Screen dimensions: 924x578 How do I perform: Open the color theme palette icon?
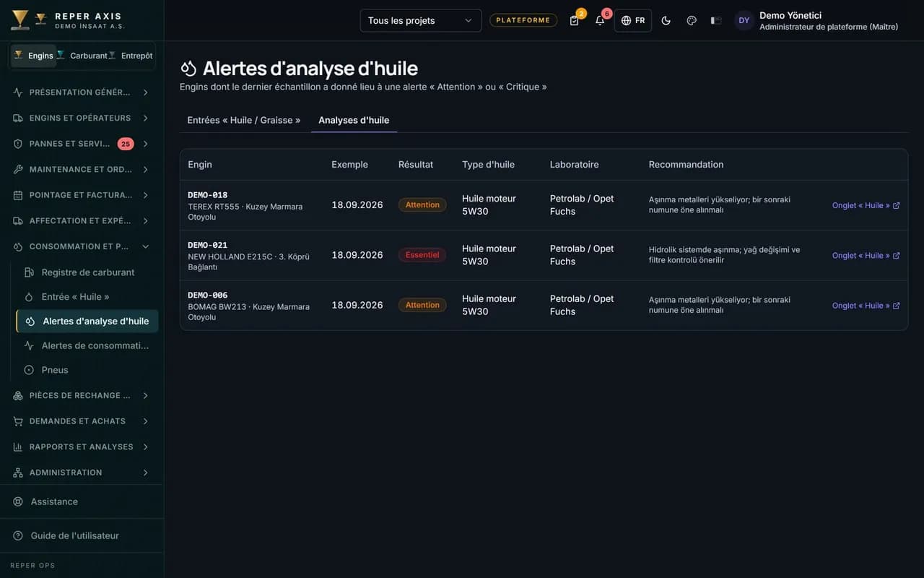coord(692,20)
